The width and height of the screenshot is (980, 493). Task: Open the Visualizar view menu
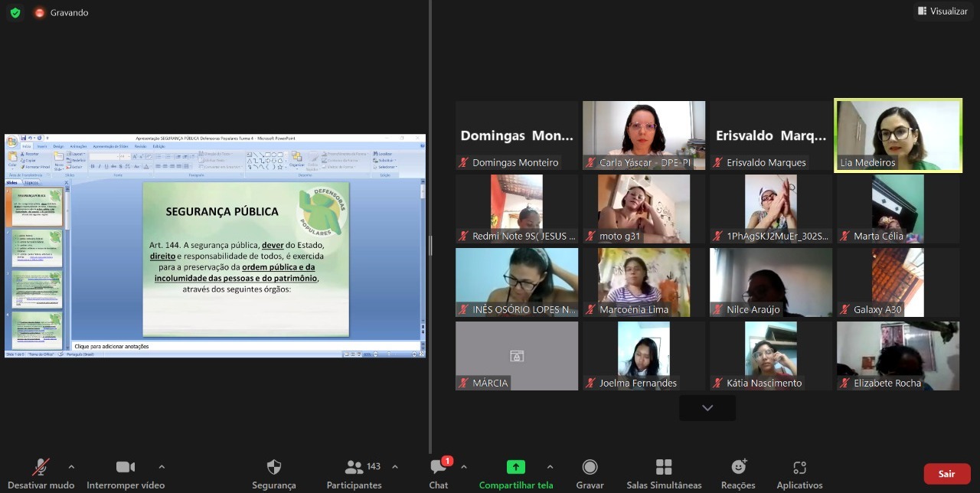[x=942, y=11]
